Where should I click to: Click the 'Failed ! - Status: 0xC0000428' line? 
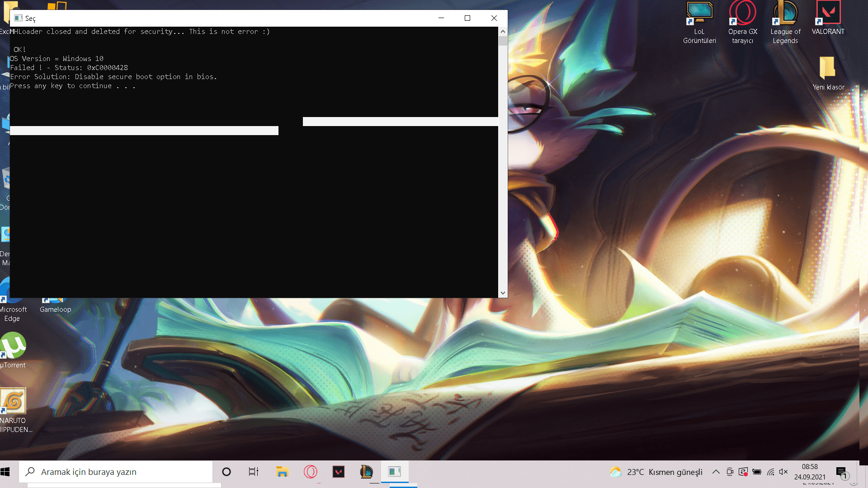69,68
